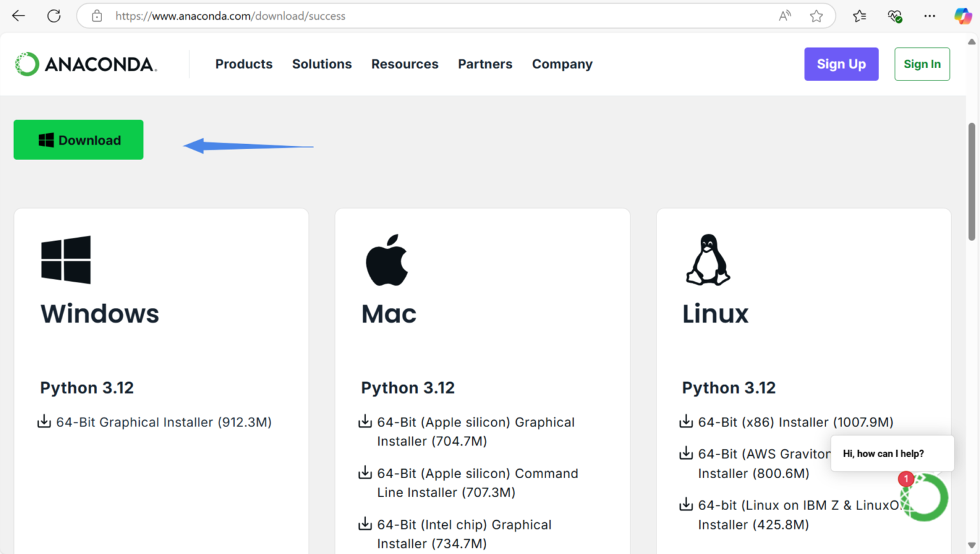980x554 pixels.
Task: Click the scrollbar down arrow
Action: 972,545
